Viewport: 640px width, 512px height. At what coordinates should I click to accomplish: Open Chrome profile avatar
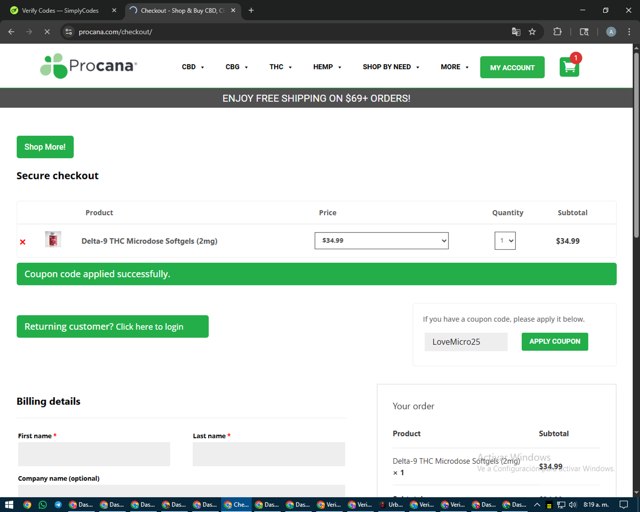pos(611,31)
